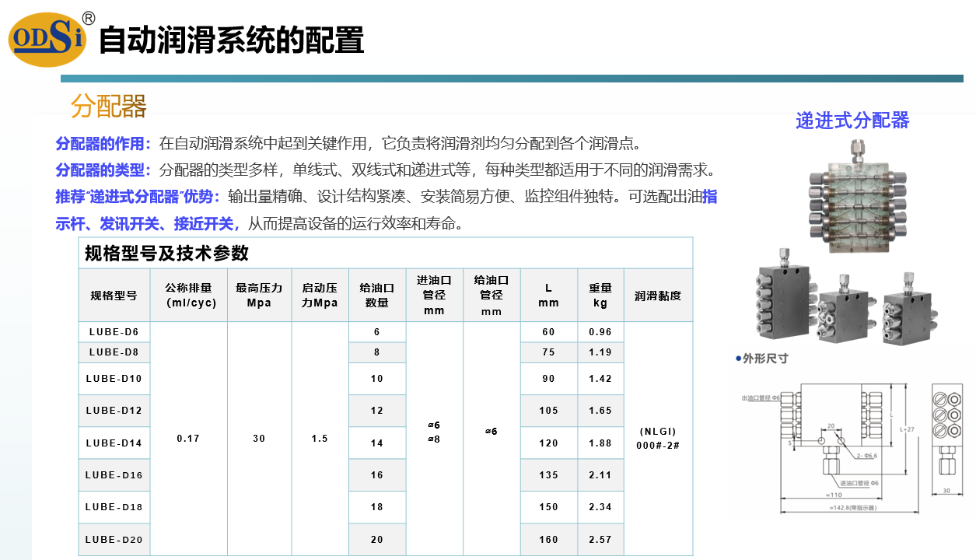
Task: Click the weight value 2.57
Action: [x=600, y=539]
